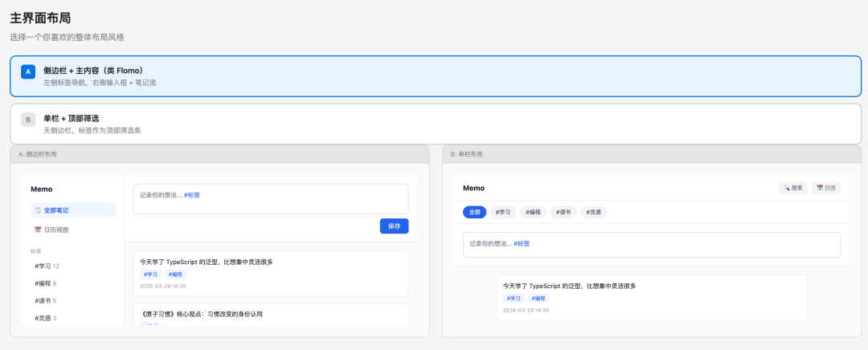Image resolution: width=868 pixels, height=350 pixels.
Task: Open 日历视图 calendar icon in sidebar
Action: (38, 230)
